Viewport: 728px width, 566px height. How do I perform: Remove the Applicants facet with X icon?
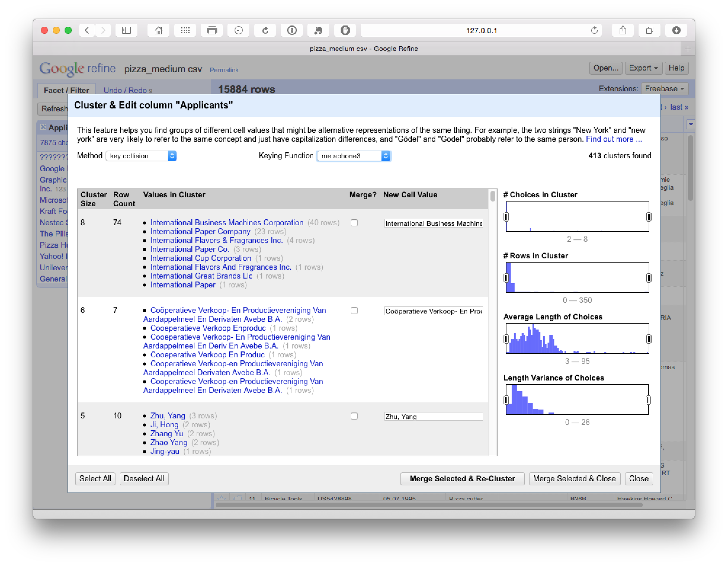point(43,127)
